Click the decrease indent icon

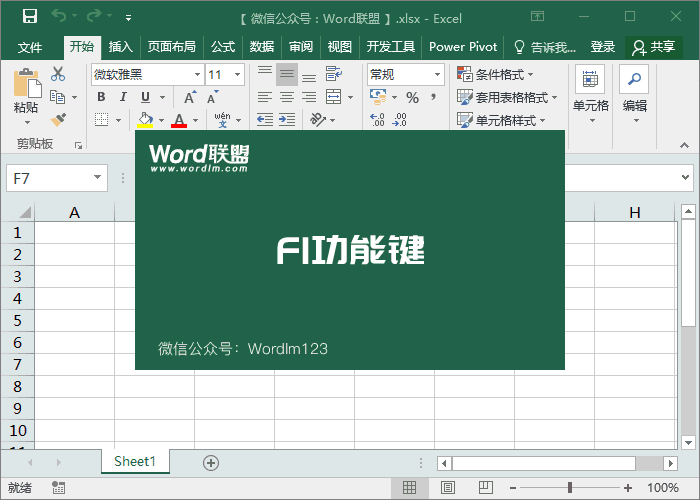pyautogui.click(x=265, y=120)
